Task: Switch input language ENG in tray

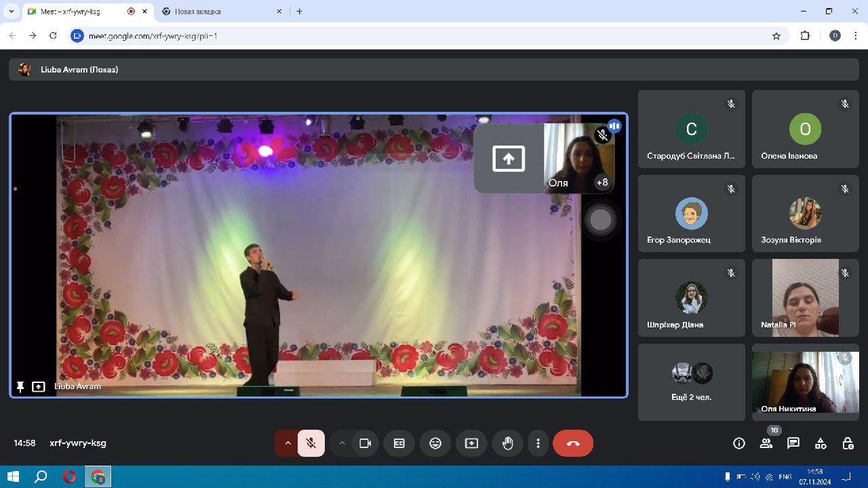Action: click(x=785, y=477)
